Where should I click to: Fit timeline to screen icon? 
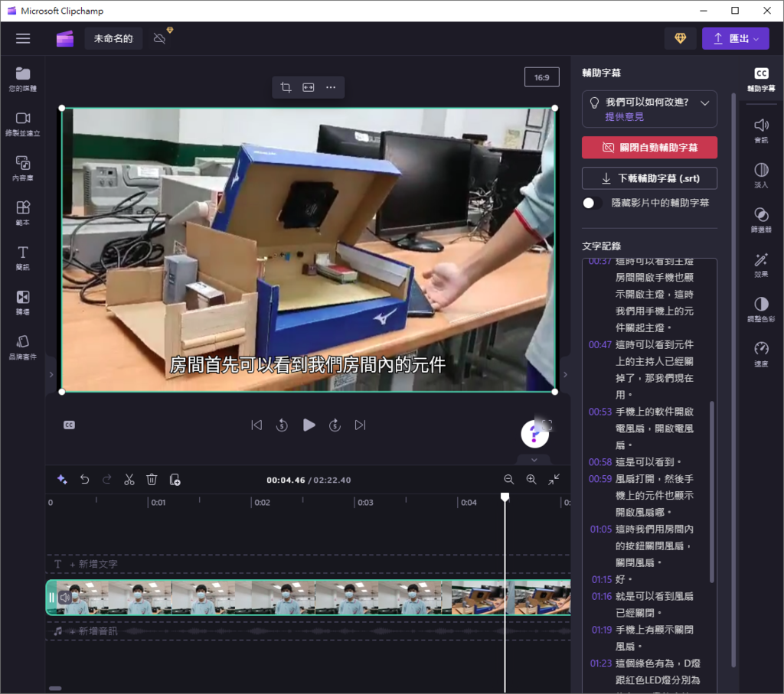tap(554, 480)
